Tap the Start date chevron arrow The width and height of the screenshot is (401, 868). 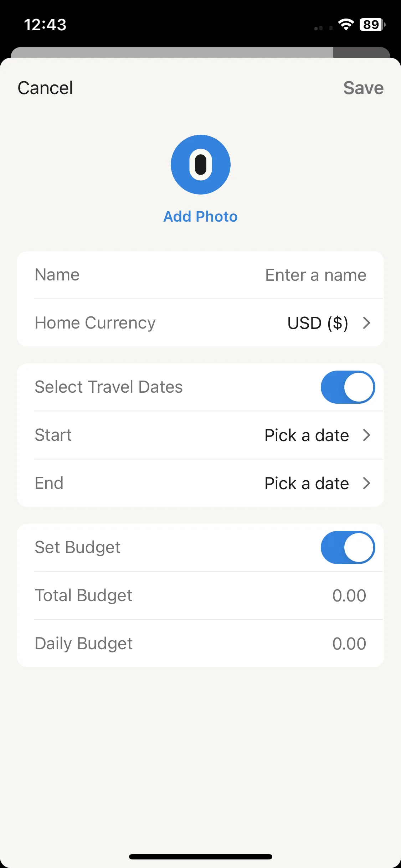pyautogui.click(x=366, y=435)
